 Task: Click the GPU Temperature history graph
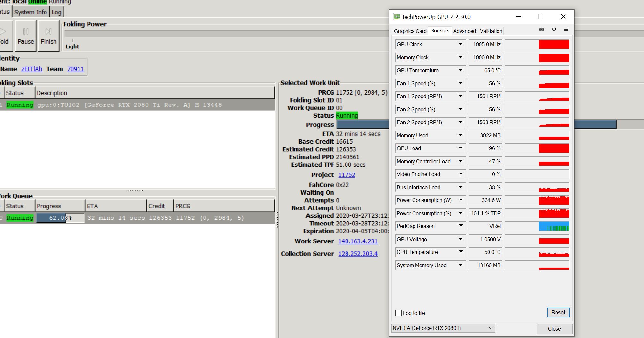click(537, 70)
